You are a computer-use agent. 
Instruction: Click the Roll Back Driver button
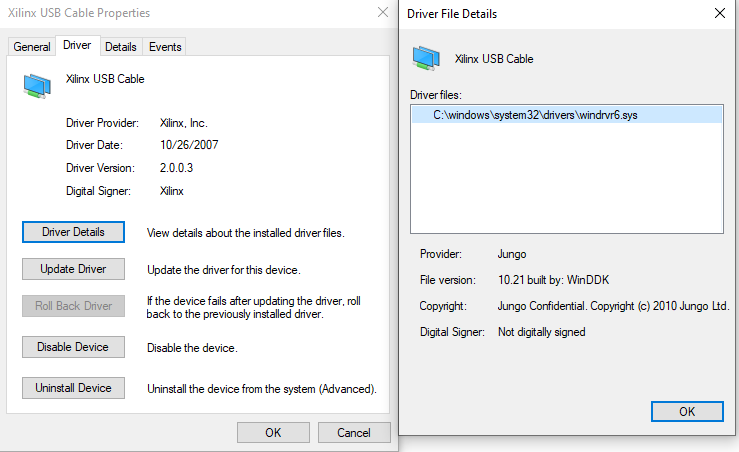tap(73, 306)
